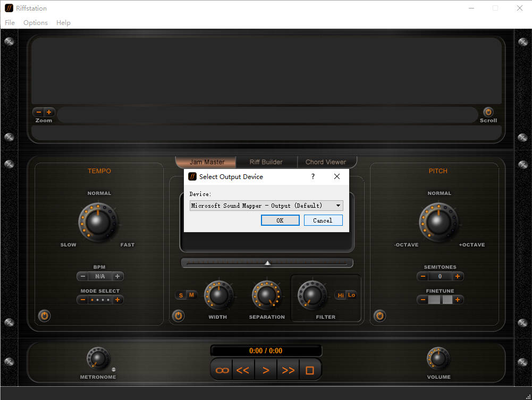Enable the Hi filter button

(340, 295)
